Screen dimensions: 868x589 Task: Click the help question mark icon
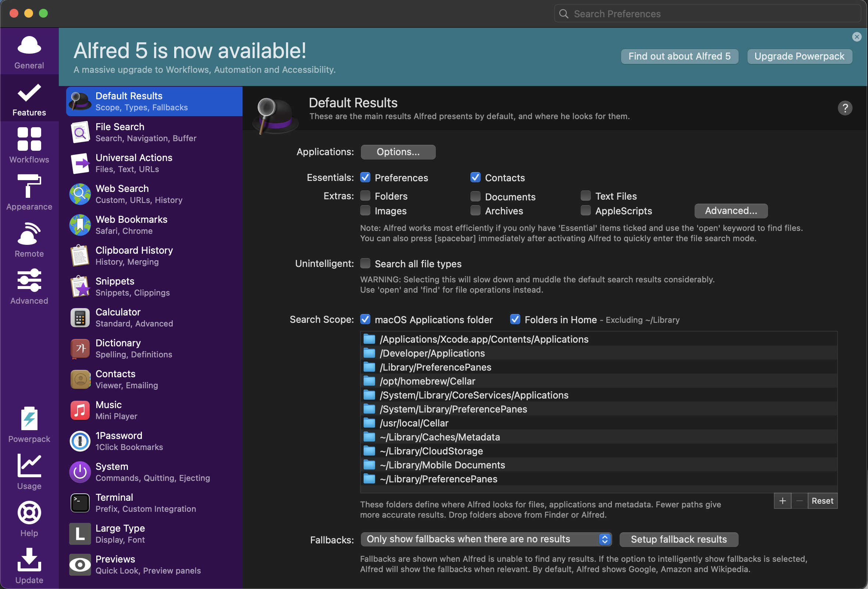844,108
